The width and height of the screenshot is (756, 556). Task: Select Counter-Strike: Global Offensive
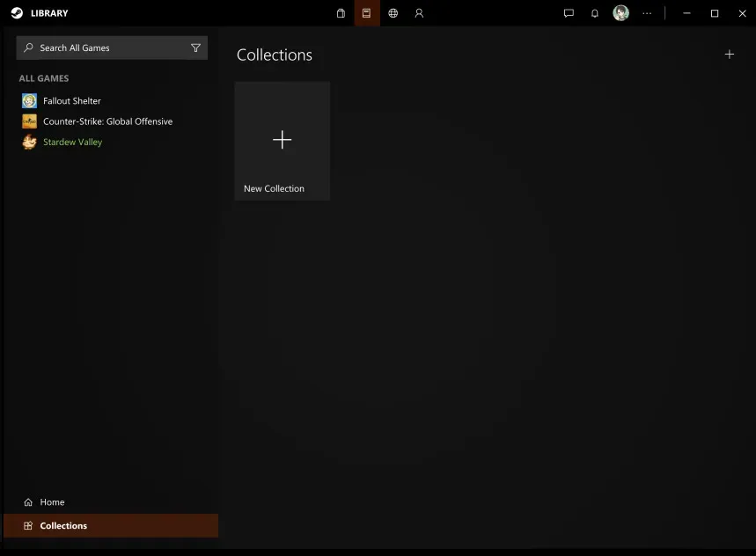pos(107,121)
